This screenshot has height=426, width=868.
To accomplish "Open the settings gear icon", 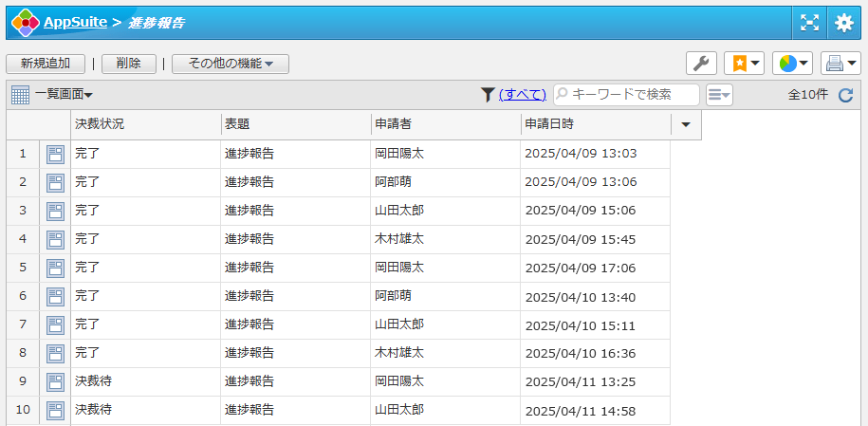I will tap(843, 23).
